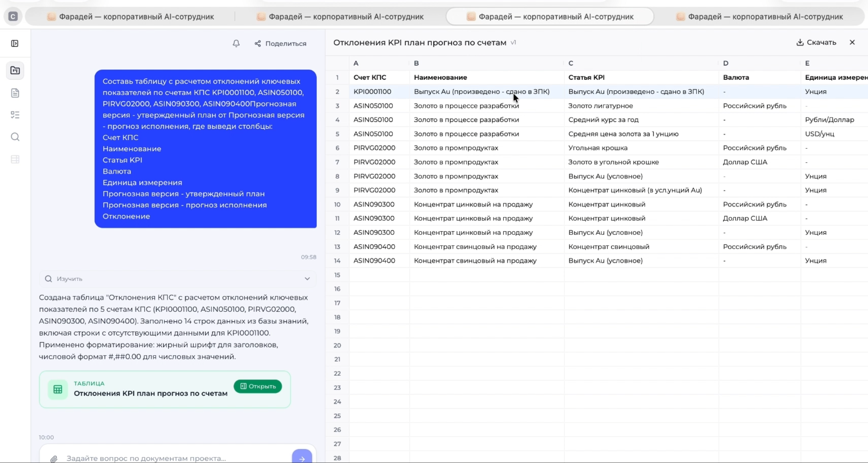The width and height of the screenshot is (868, 463).
Task: Toggle the sidebar panel icon
Action: (x=15, y=43)
